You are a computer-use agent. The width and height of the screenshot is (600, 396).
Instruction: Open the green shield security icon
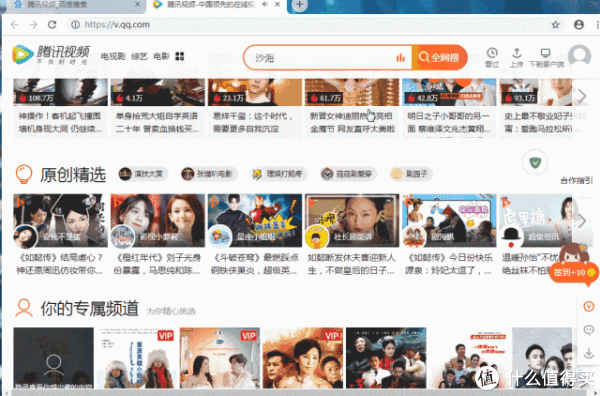coord(535,163)
